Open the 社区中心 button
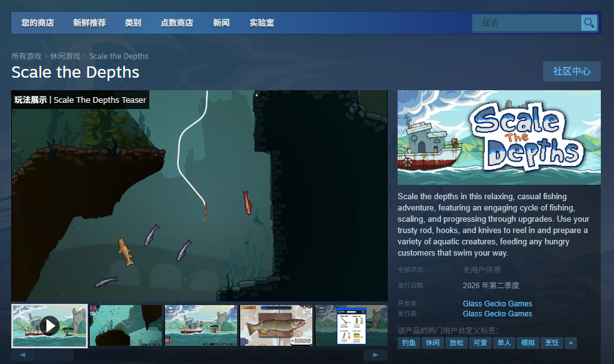This screenshot has width=614, height=364. coord(572,71)
